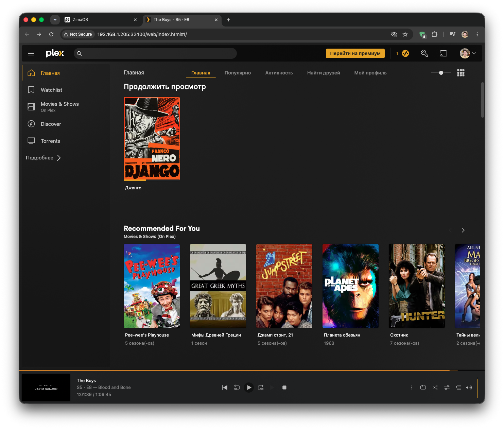Switch to the ZimaOS browser tab
Image resolution: width=504 pixels, height=429 pixels.
click(101, 20)
